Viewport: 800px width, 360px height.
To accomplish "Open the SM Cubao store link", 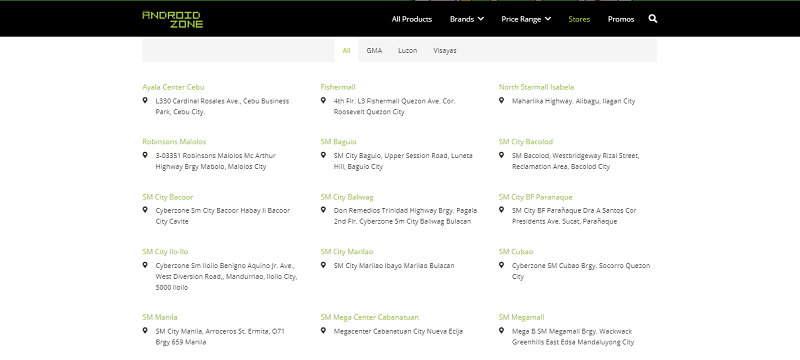I will 516,251.
